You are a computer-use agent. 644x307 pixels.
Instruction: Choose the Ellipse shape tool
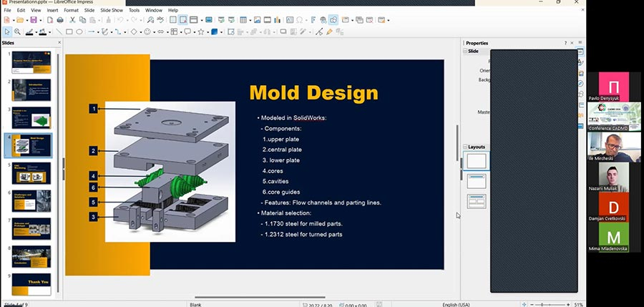pyautogui.click(x=79, y=31)
